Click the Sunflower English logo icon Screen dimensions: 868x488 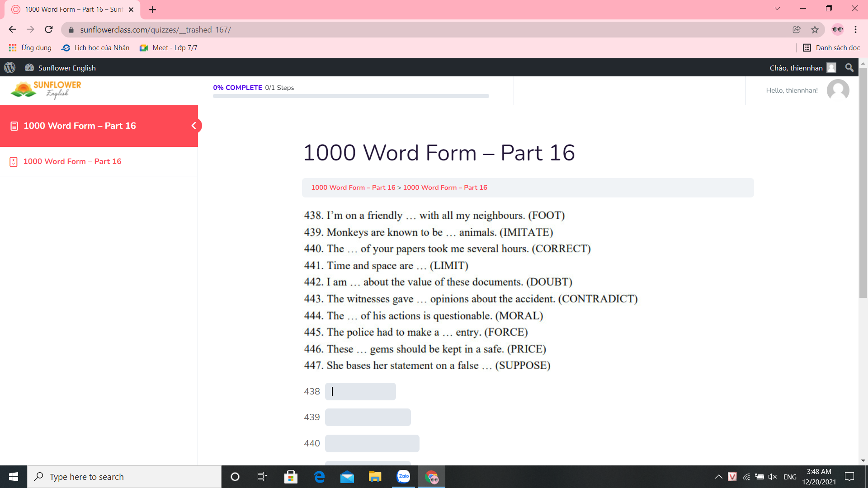[45, 89]
